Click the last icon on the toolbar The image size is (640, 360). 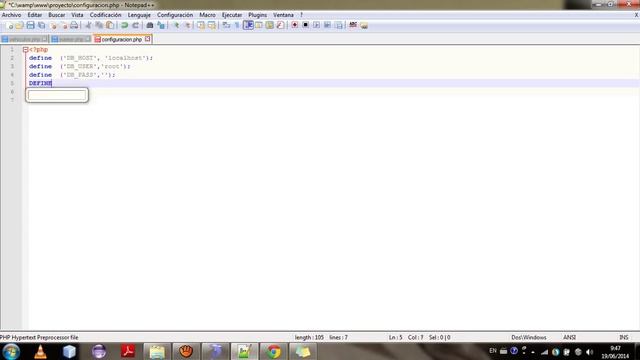click(x=364, y=25)
